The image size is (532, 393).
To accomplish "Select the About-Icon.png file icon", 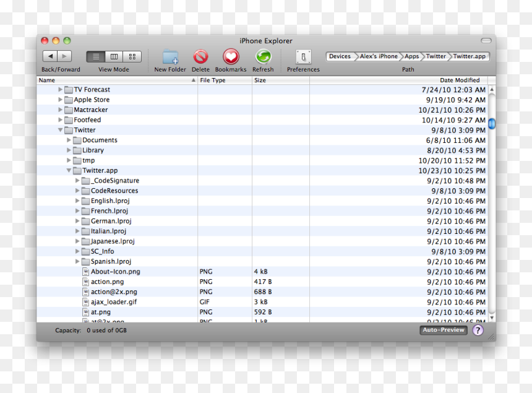I will click(86, 272).
